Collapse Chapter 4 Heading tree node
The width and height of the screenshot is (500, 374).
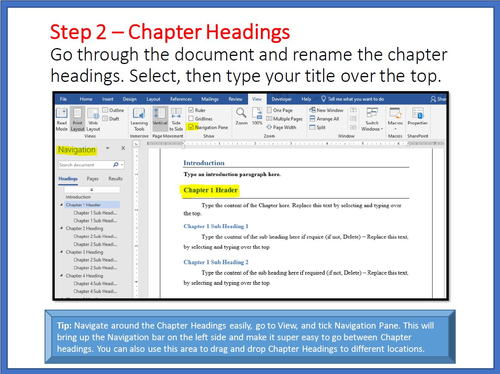[61, 276]
